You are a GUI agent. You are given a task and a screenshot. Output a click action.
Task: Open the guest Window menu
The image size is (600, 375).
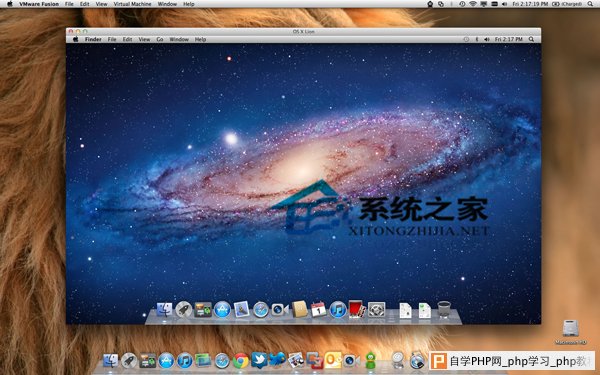pyautogui.click(x=179, y=39)
